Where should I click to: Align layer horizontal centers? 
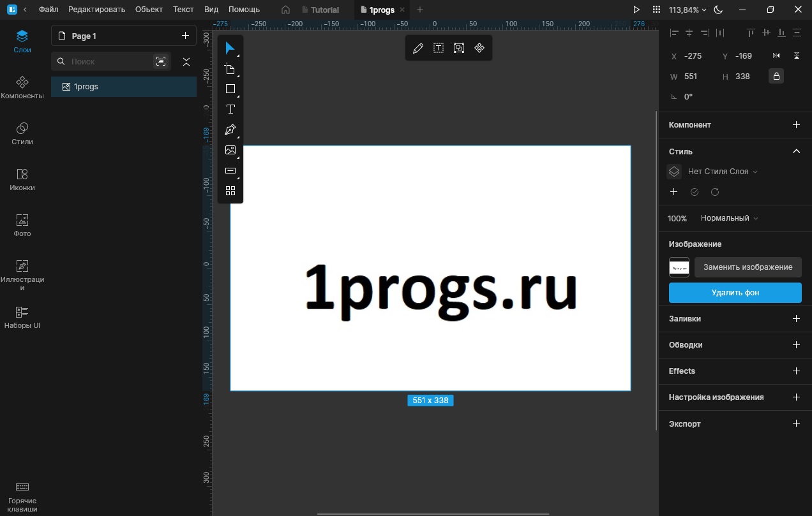tap(689, 33)
